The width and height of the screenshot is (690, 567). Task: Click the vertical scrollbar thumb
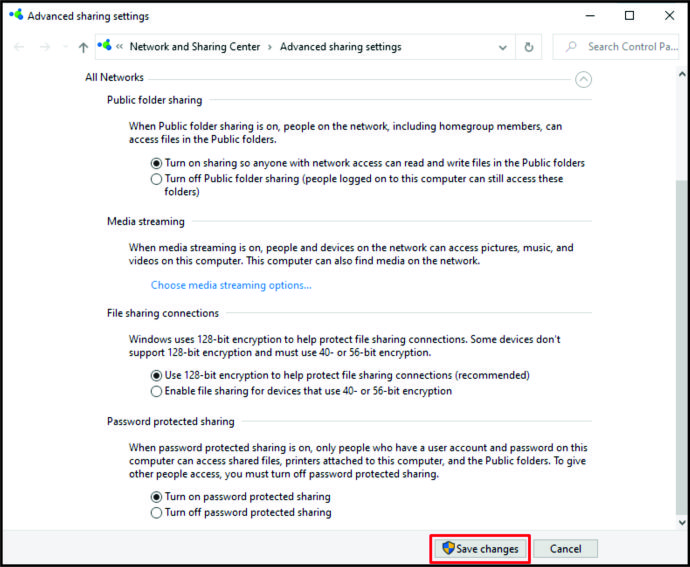[682, 346]
